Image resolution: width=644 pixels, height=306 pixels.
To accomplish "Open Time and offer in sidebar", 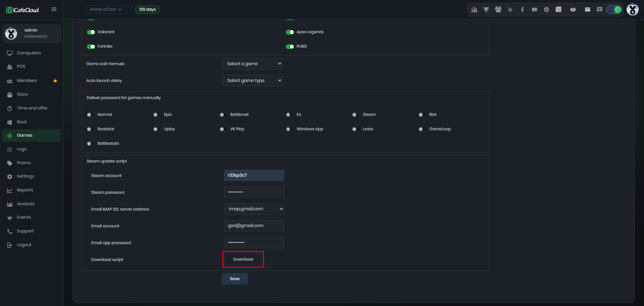I will 32,108.
